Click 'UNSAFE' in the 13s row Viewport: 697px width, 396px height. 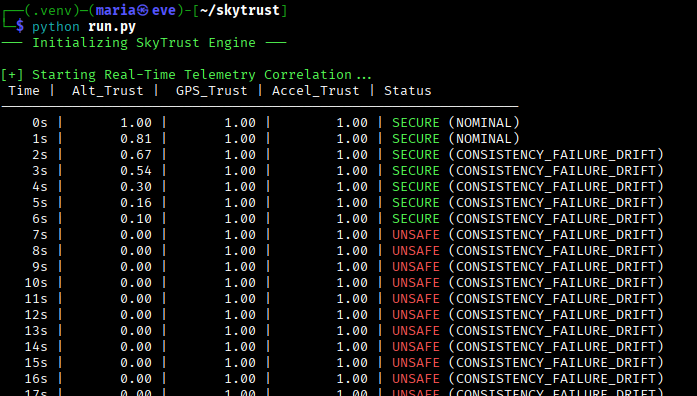(416, 331)
